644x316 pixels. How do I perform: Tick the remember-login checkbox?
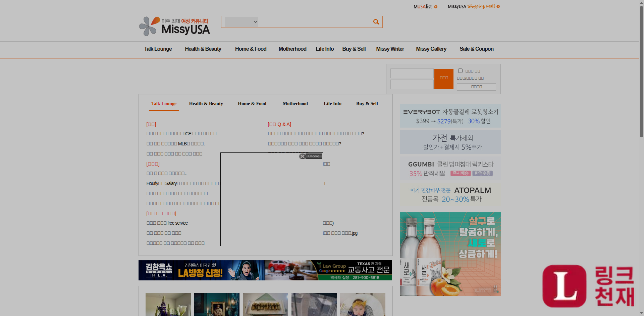click(x=460, y=71)
